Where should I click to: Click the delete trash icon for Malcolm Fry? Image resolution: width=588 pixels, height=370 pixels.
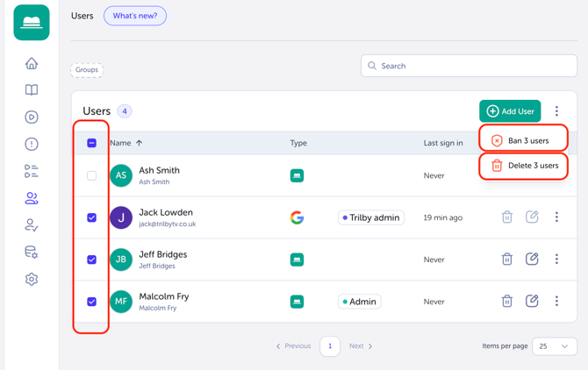click(x=507, y=301)
